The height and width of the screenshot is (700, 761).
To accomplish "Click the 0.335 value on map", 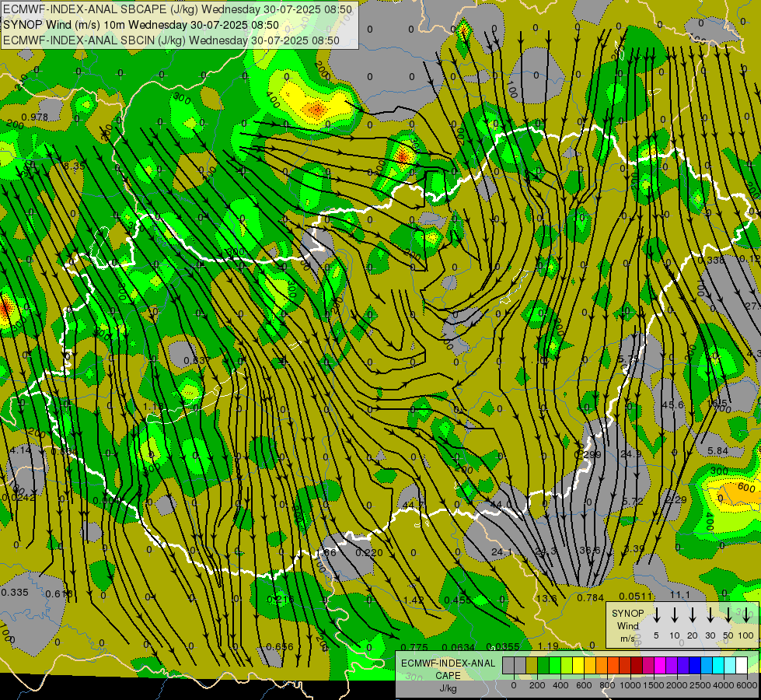I will (15, 592).
